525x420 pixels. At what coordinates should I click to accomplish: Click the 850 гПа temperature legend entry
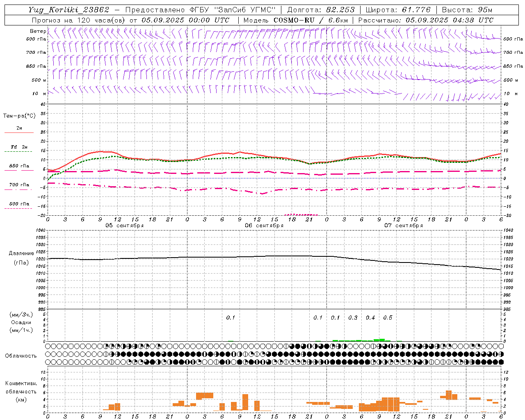[19, 166]
